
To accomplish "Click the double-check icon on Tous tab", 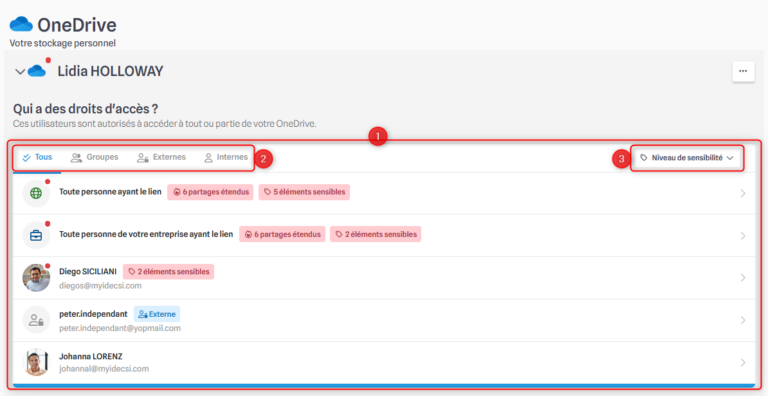I will (27, 157).
